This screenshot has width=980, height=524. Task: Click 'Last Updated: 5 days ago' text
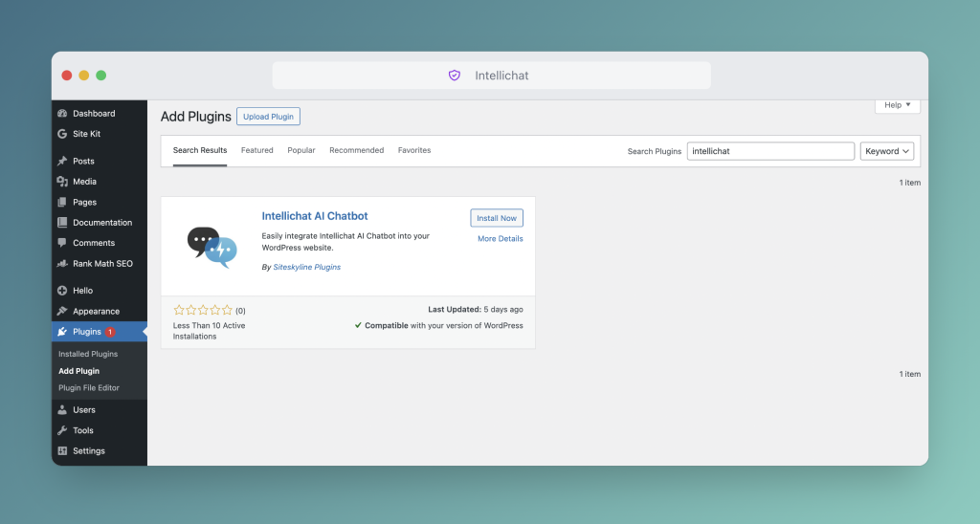click(475, 310)
